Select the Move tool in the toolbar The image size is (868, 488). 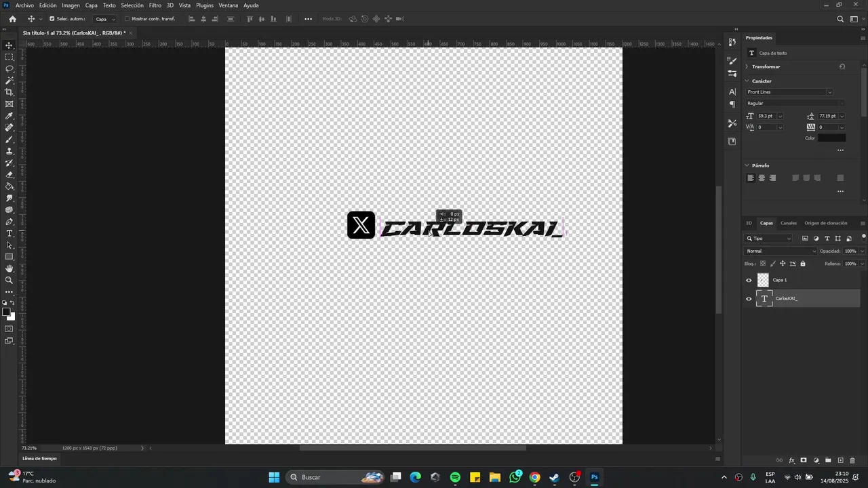click(9, 45)
